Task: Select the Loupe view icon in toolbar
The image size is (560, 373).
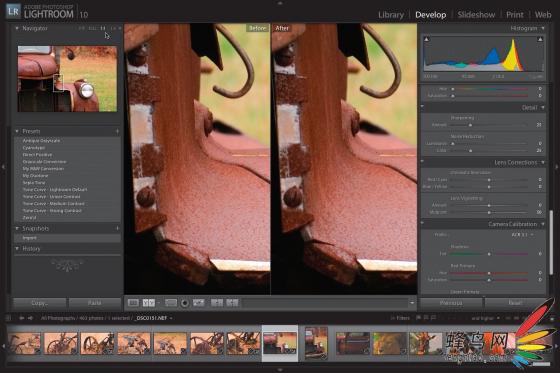Action: point(133,303)
